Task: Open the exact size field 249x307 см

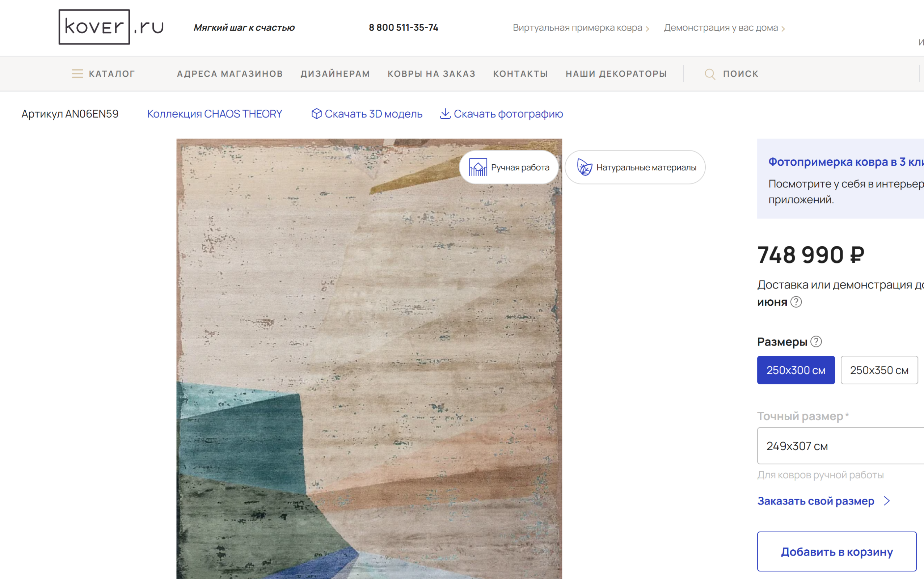Action: pos(840,446)
